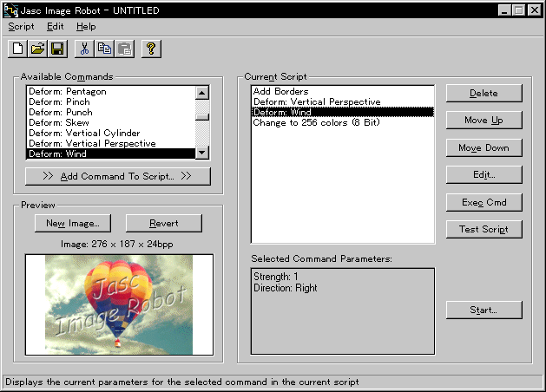Click Available Commands scrollbar up arrow
The width and height of the screenshot is (546, 392).
pyautogui.click(x=202, y=93)
